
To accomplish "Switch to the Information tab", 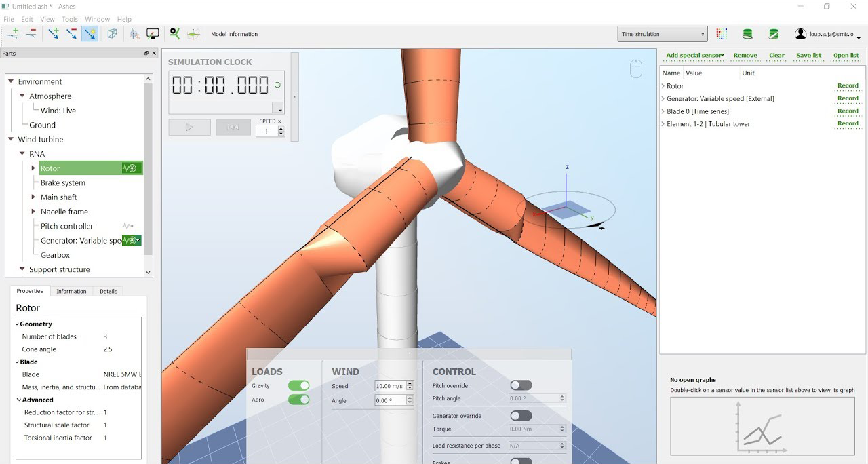I will tap(71, 291).
